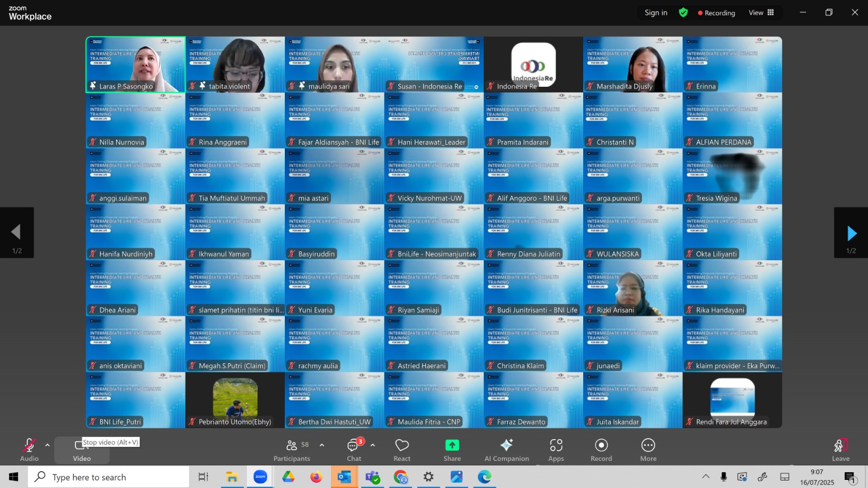
Task: Open the Apps menu
Action: point(556,450)
